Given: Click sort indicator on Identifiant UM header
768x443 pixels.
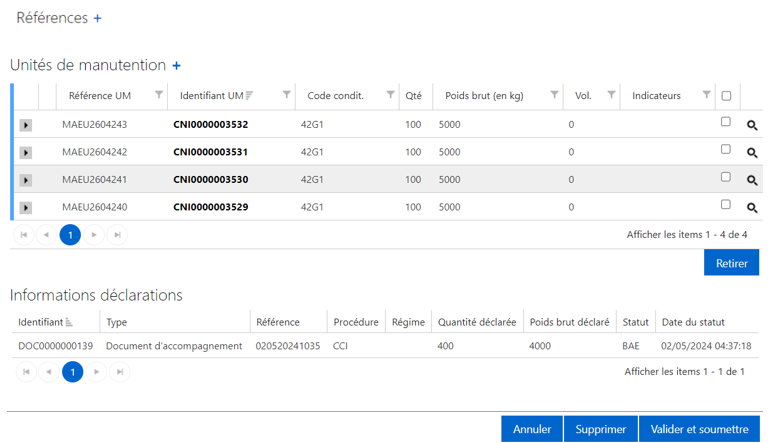Looking at the screenshot, I should pos(249,96).
